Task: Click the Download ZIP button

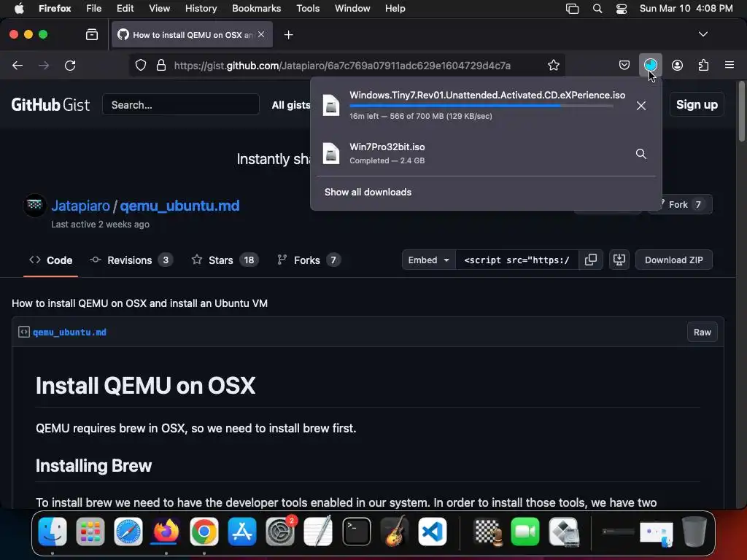Action: pyautogui.click(x=673, y=260)
